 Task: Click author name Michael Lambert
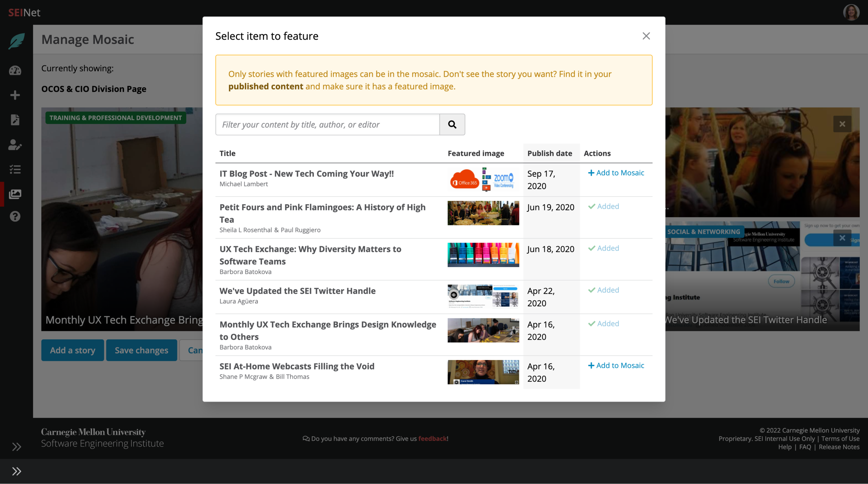coord(244,184)
